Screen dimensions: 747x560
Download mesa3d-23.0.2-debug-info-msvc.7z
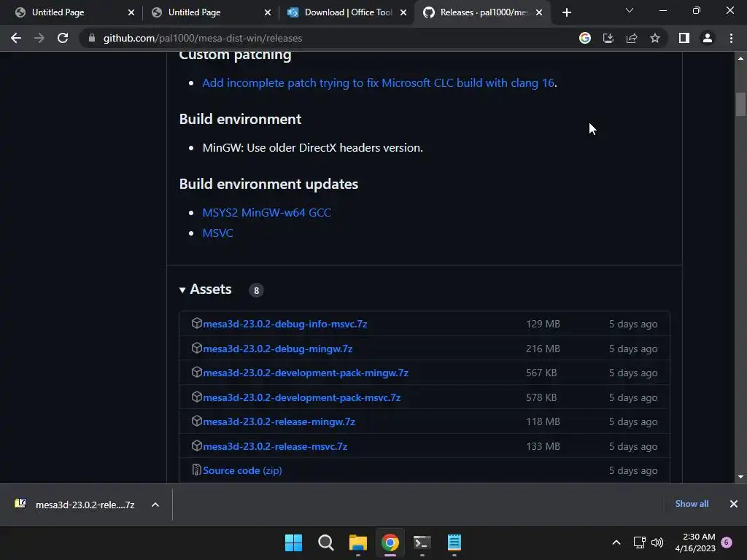[285, 324]
